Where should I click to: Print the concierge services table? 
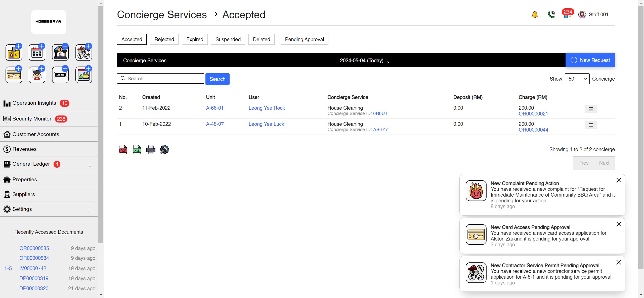[151, 149]
